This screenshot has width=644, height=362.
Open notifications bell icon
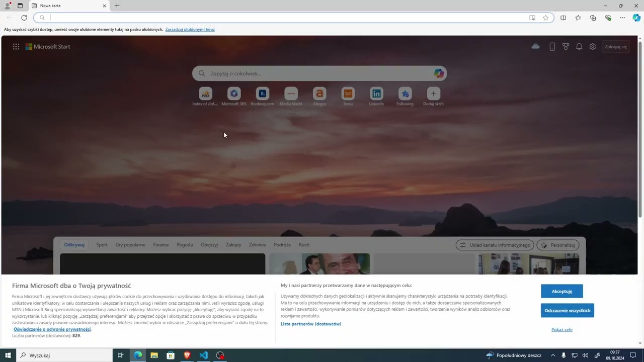click(x=579, y=47)
